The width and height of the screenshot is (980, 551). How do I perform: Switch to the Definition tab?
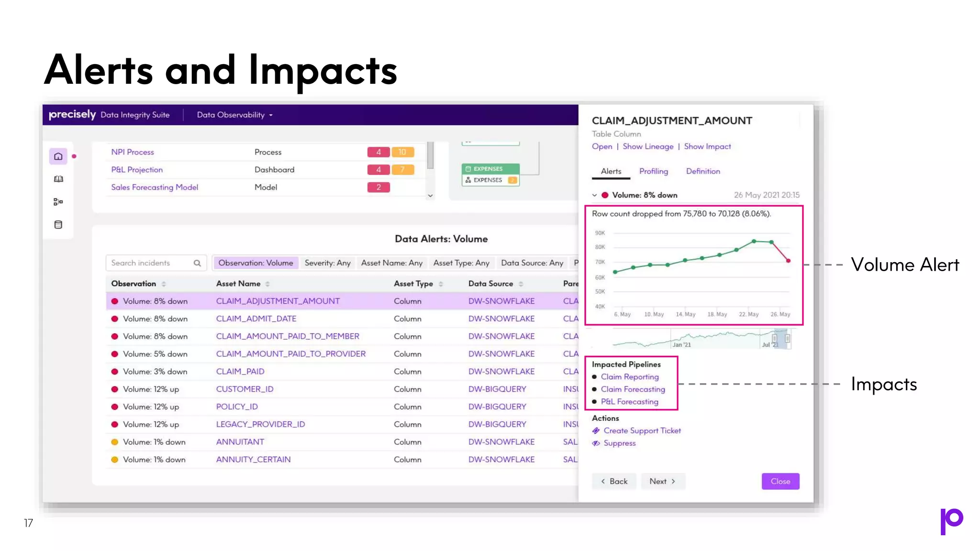click(702, 171)
